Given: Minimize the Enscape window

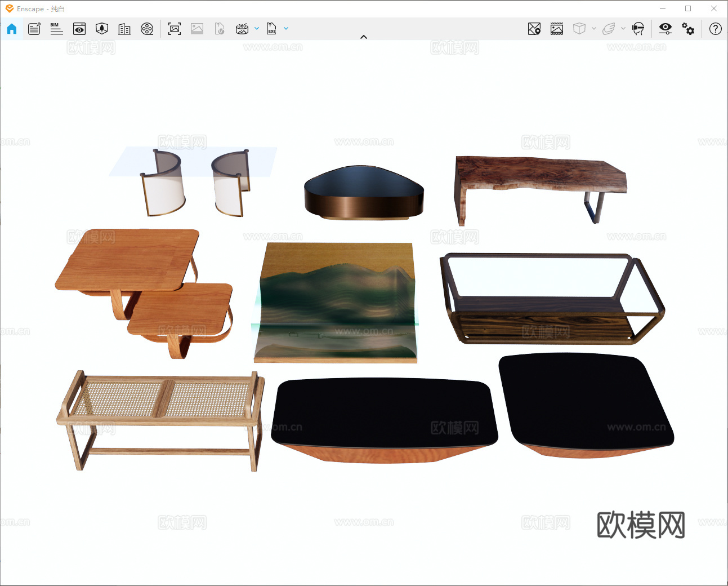Looking at the screenshot, I should [663, 8].
